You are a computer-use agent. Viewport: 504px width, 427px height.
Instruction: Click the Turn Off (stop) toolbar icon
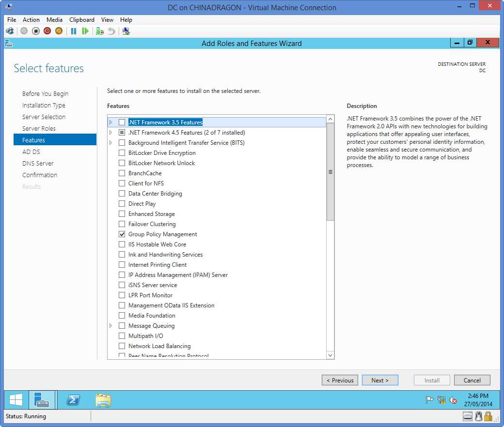pos(36,31)
